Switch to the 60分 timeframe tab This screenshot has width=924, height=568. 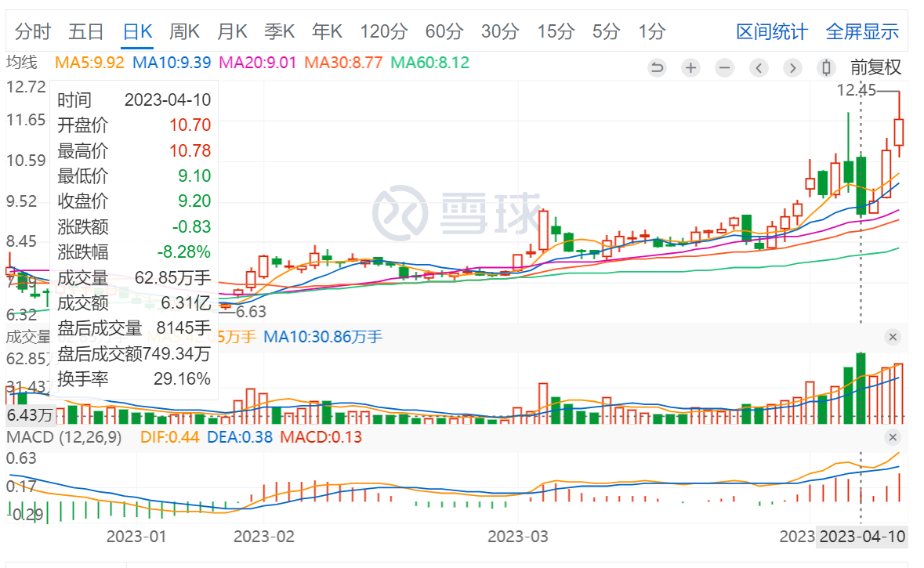[x=444, y=31]
